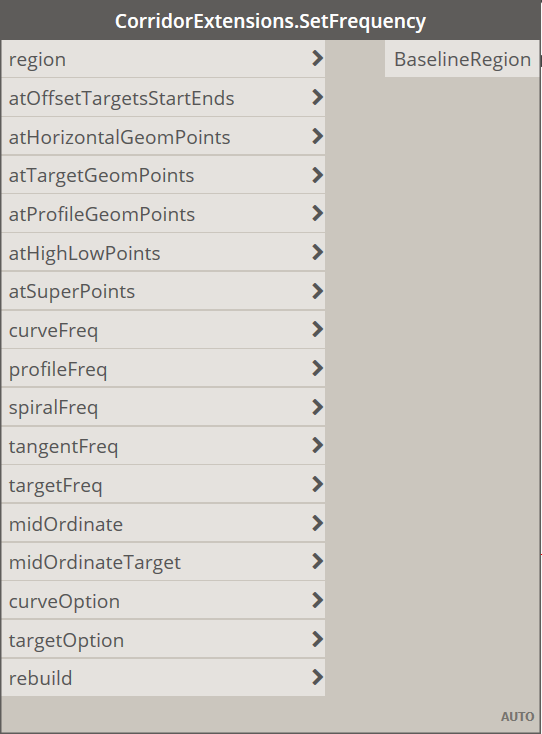Select the rebuild input port
This screenshot has width=542, height=734.
pyautogui.click(x=163, y=677)
